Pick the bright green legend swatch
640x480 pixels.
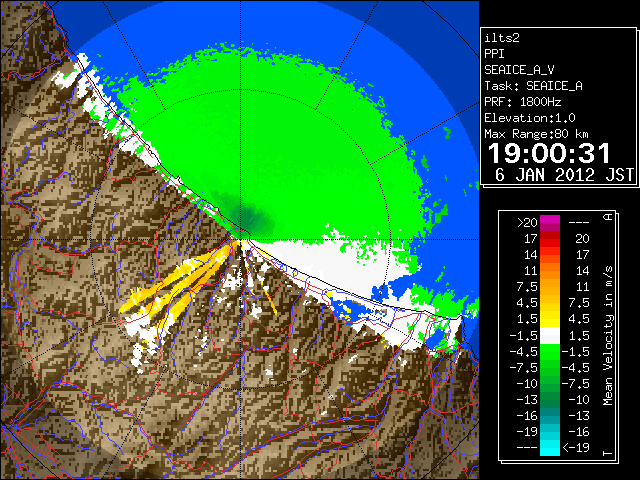point(550,354)
